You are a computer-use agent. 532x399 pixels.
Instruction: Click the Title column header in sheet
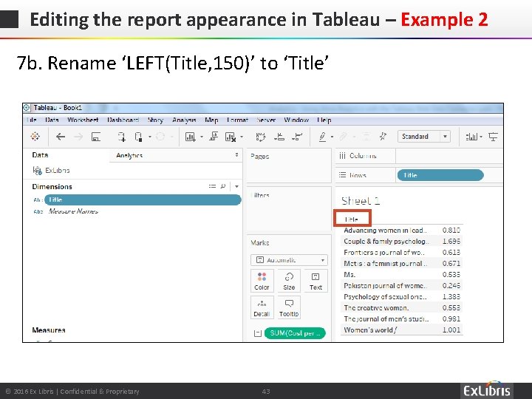tap(351, 219)
